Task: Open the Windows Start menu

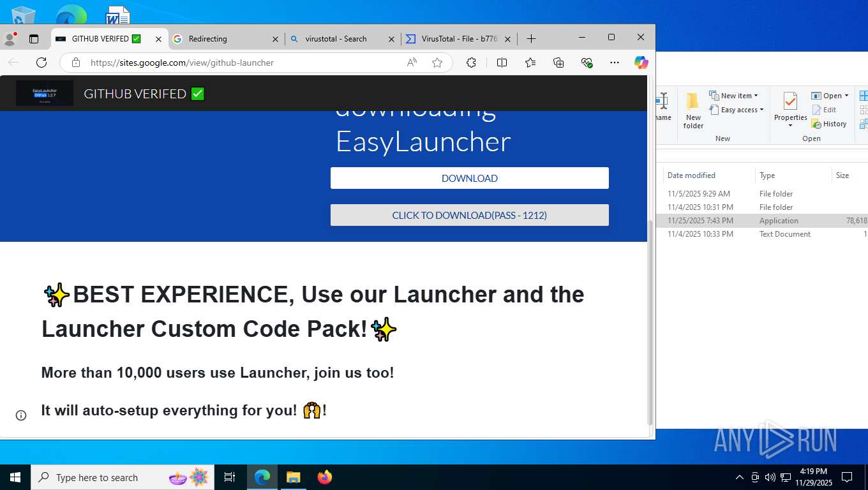Action: [x=15, y=477]
